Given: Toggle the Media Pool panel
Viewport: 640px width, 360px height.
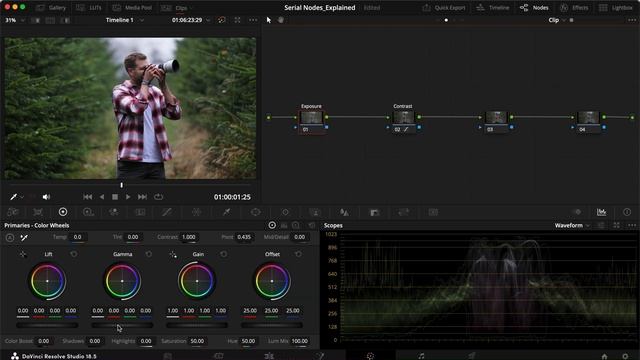Looking at the screenshot, I should (132, 8).
